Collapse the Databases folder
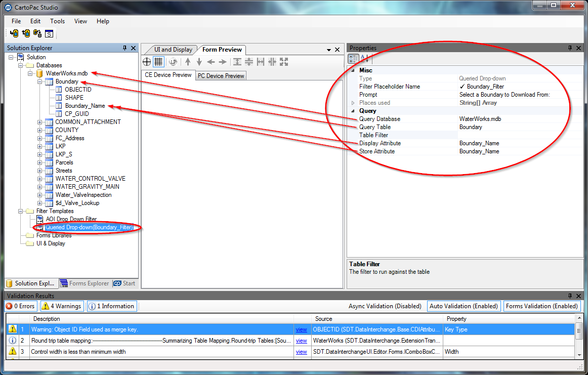The height and width of the screenshot is (375, 588). point(21,65)
